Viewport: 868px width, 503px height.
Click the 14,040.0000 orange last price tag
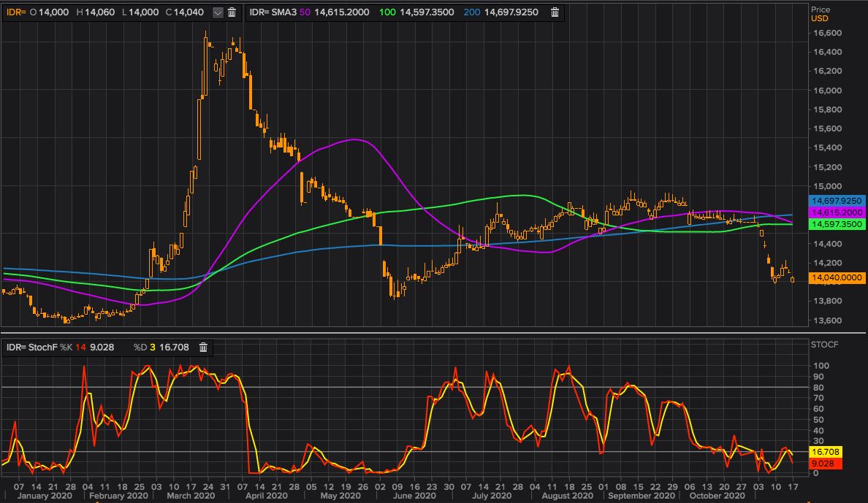coord(837,278)
